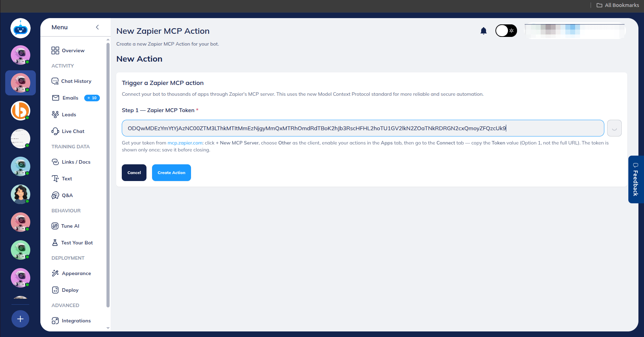Open the Integrations icon
The image size is (644, 337).
[55, 321]
